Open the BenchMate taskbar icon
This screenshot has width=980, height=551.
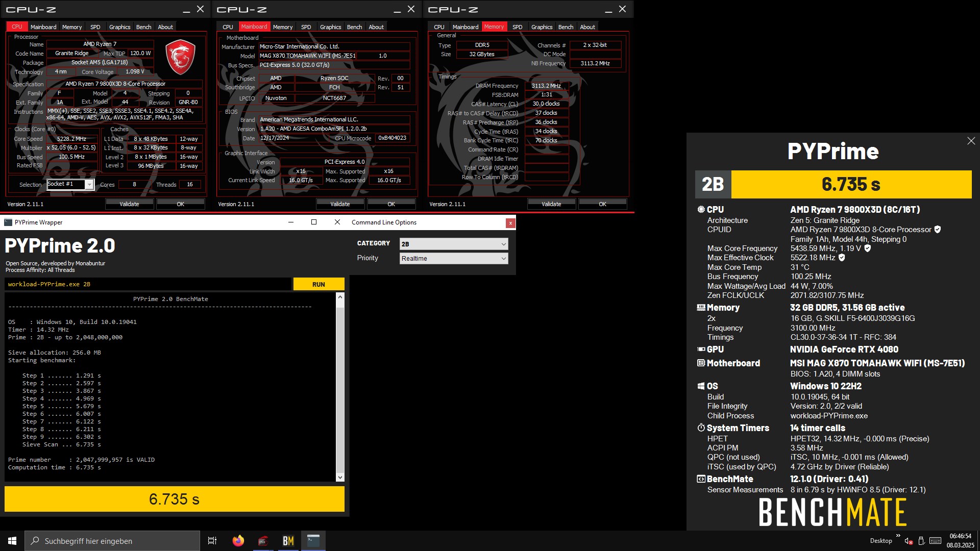click(288, 541)
